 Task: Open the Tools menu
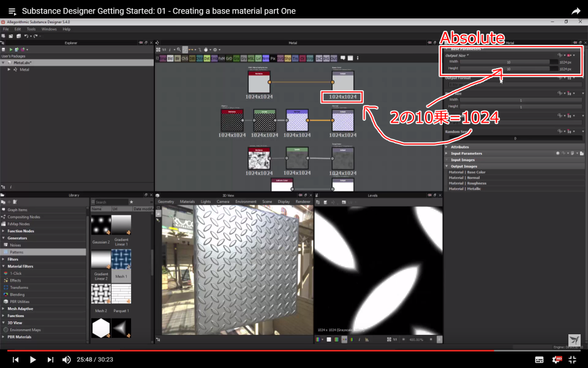(31, 29)
